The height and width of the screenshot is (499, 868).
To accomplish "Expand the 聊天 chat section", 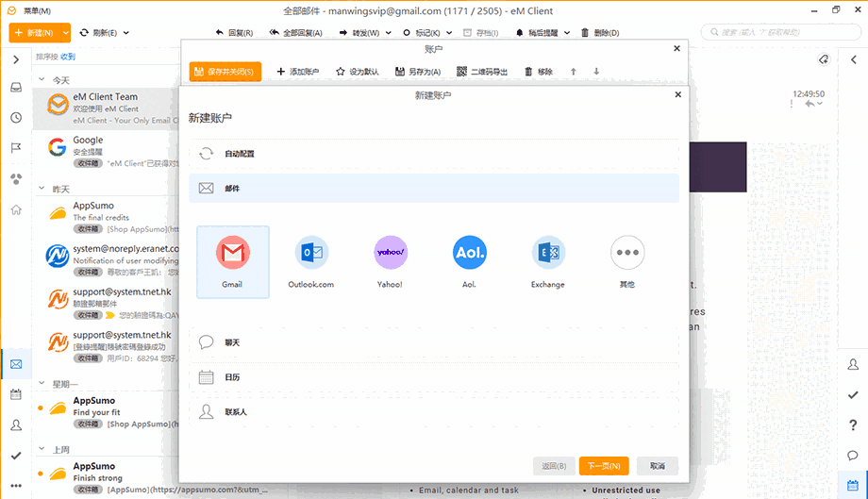I will 434,342.
